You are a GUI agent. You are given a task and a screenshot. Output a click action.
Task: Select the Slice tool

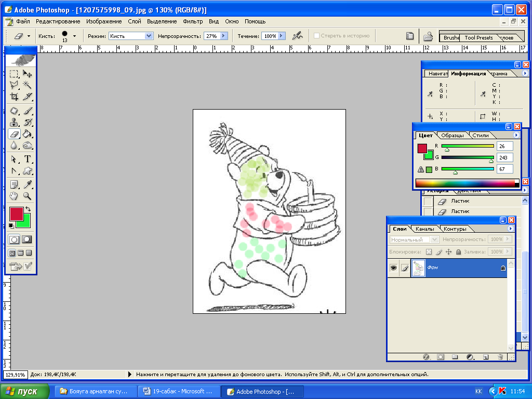click(x=27, y=96)
